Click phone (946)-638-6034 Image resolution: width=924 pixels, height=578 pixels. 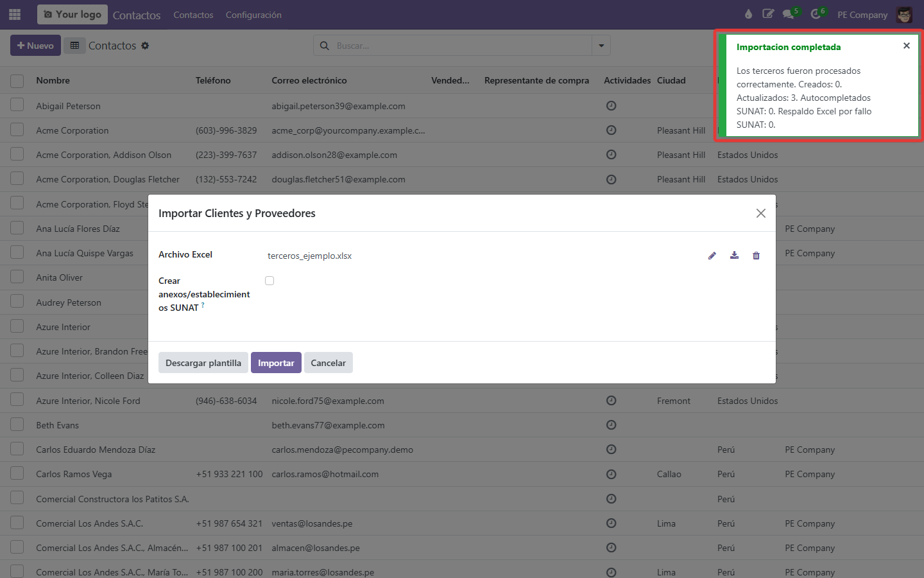coord(226,401)
